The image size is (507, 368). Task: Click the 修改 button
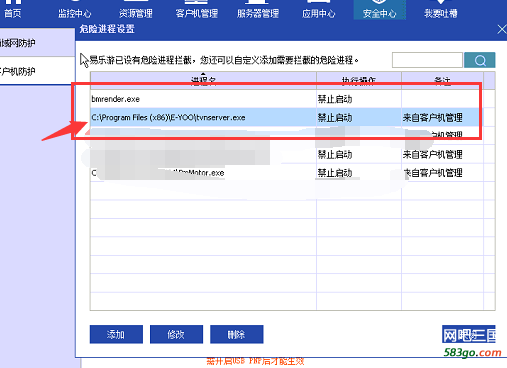(x=176, y=334)
